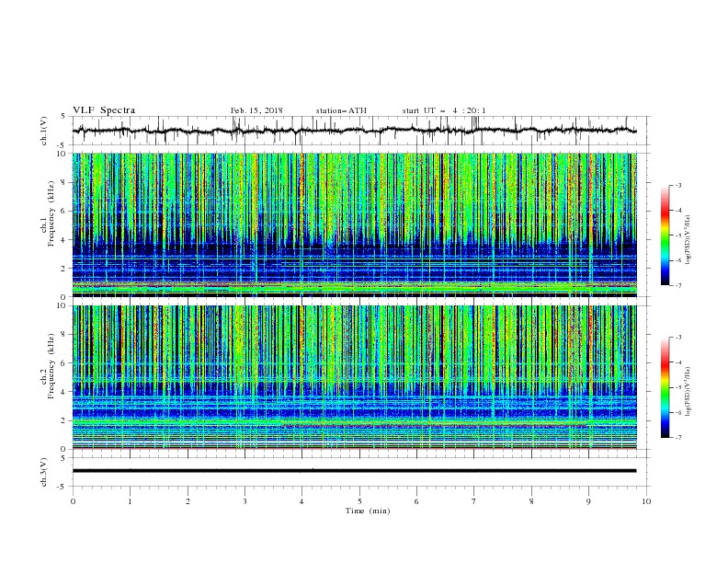Click the "-3" tick on upper color bar
The width and height of the screenshot is (728, 563).
tap(677, 185)
